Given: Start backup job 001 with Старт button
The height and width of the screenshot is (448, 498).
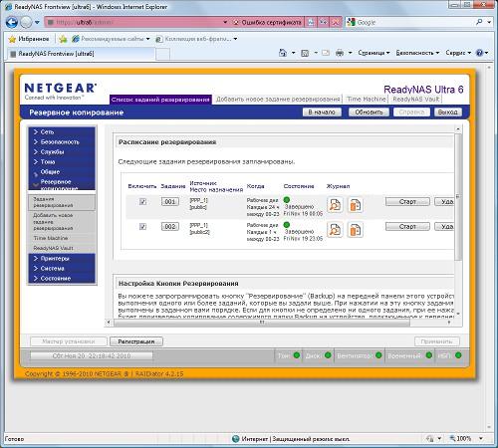Looking at the screenshot, I should pos(407,201).
